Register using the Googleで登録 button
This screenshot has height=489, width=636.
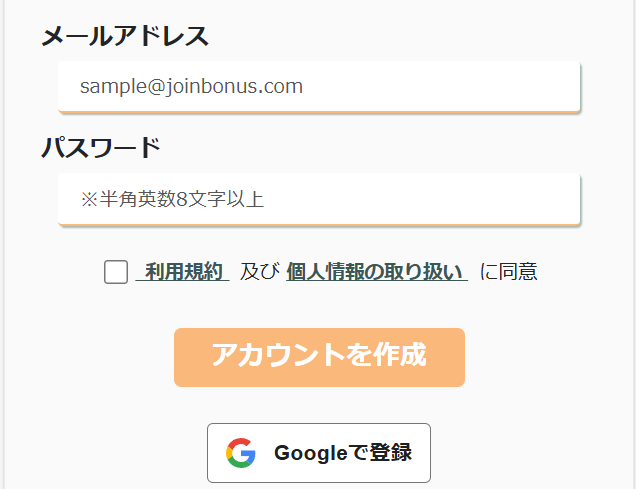pos(319,453)
